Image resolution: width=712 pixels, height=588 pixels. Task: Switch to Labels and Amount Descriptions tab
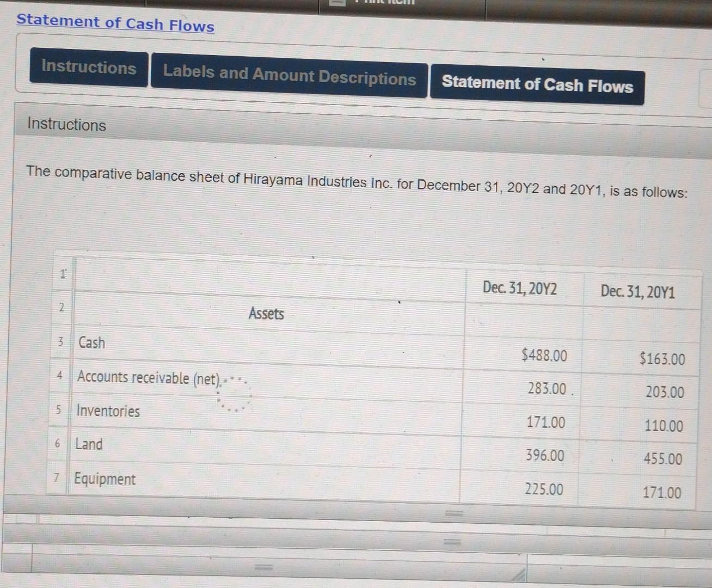(x=289, y=76)
